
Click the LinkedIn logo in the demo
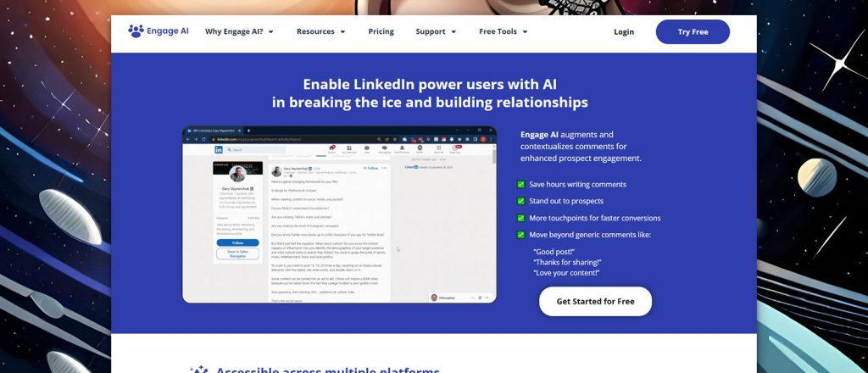(x=219, y=150)
